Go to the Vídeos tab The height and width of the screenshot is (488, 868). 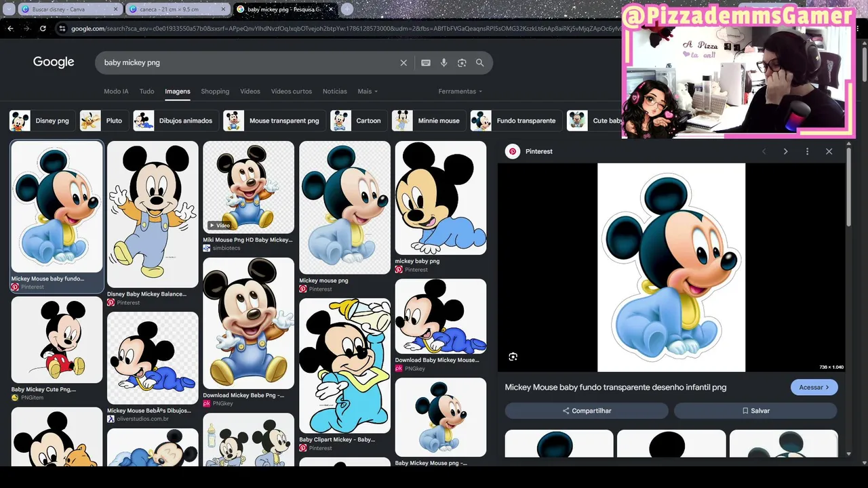(250, 91)
